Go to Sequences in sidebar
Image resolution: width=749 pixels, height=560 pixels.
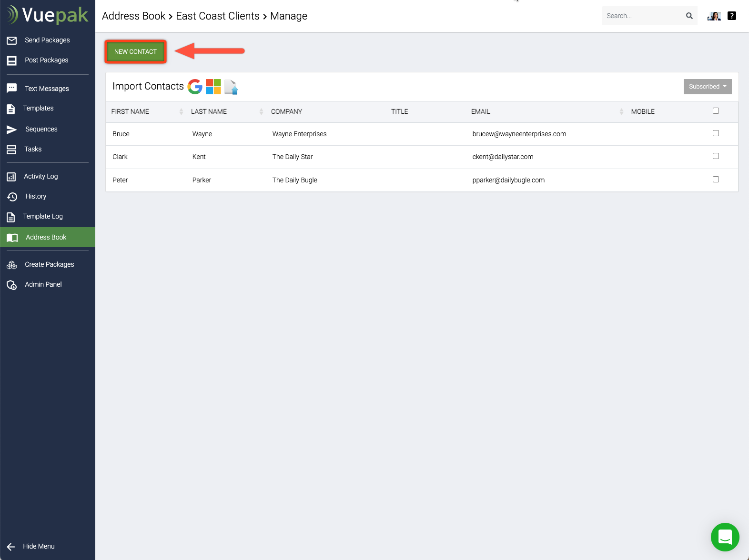(x=41, y=129)
